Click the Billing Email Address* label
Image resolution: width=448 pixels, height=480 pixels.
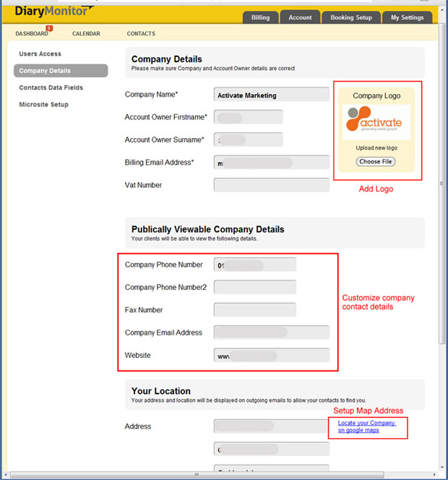click(159, 163)
